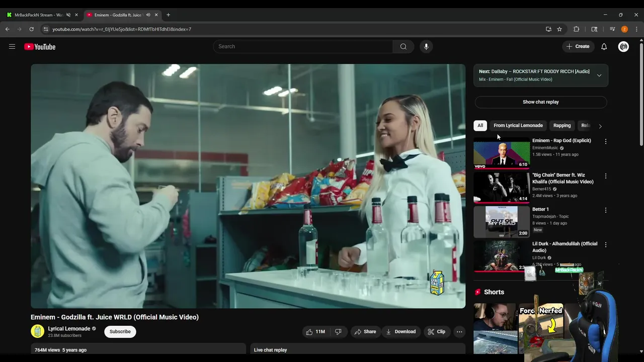Open a new browser tab
Screen dimensions: 644x362
(x=168, y=15)
